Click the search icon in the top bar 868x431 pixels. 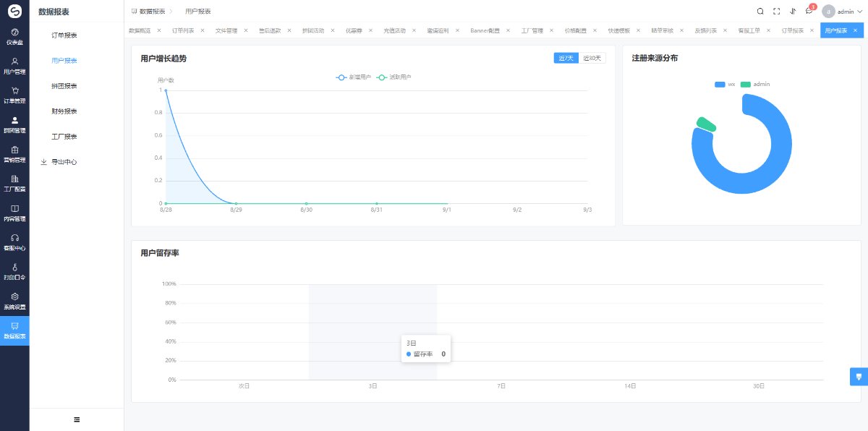pos(760,12)
